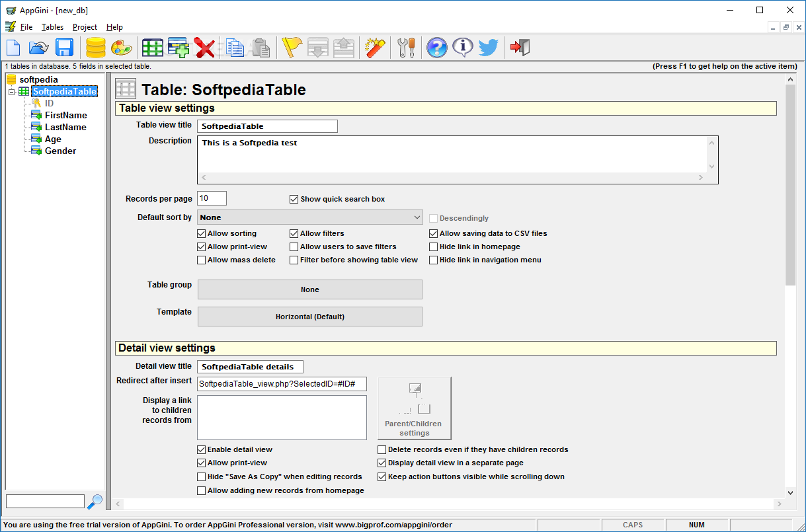Image resolution: width=806 pixels, height=532 pixels.
Task: Click the Open project folder icon
Action: (39, 48)
